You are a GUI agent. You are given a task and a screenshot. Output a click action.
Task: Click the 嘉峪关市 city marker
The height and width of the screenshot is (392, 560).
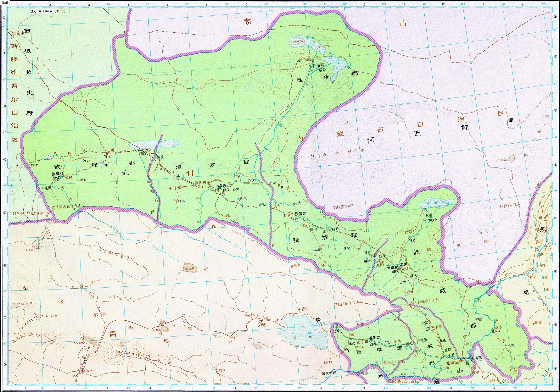(x=210, y=185)
